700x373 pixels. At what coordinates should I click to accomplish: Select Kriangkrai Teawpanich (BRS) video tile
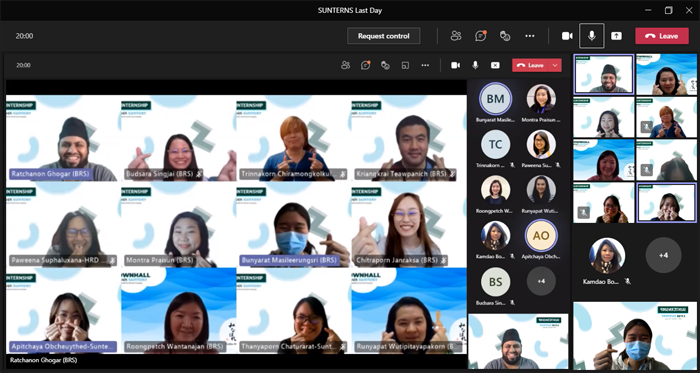click(x=409, y=138)
